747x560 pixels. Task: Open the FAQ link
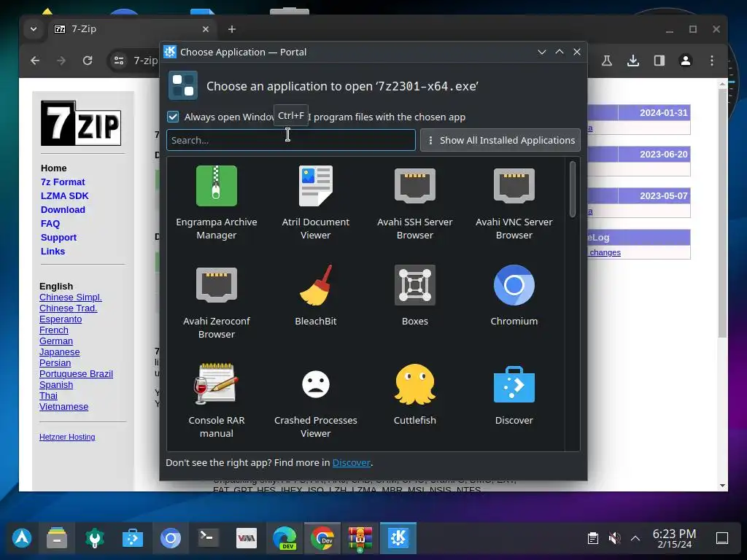50,223
